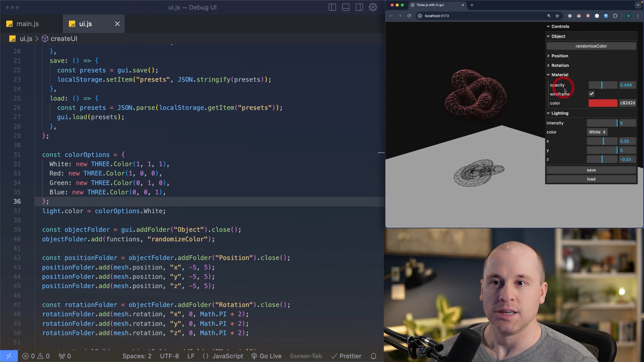644x362 pixels.
Task: Click the save presets button
Action: 591,170
